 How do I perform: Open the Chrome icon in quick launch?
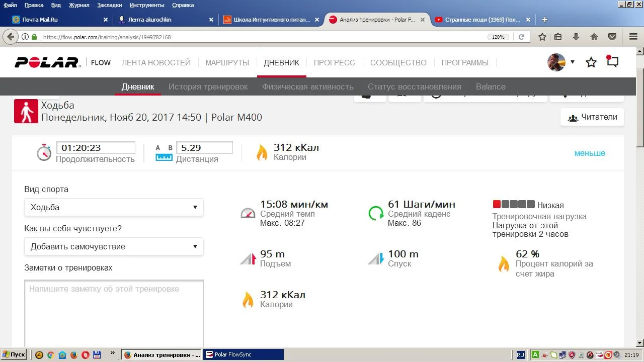(x=50, y=354)
